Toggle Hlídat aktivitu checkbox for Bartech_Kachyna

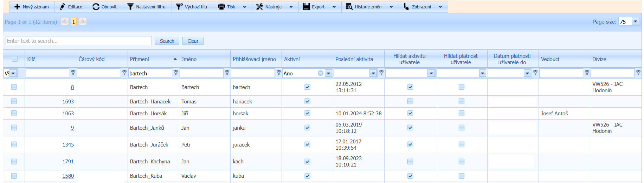pyautogui.click(x=410, y=162)
